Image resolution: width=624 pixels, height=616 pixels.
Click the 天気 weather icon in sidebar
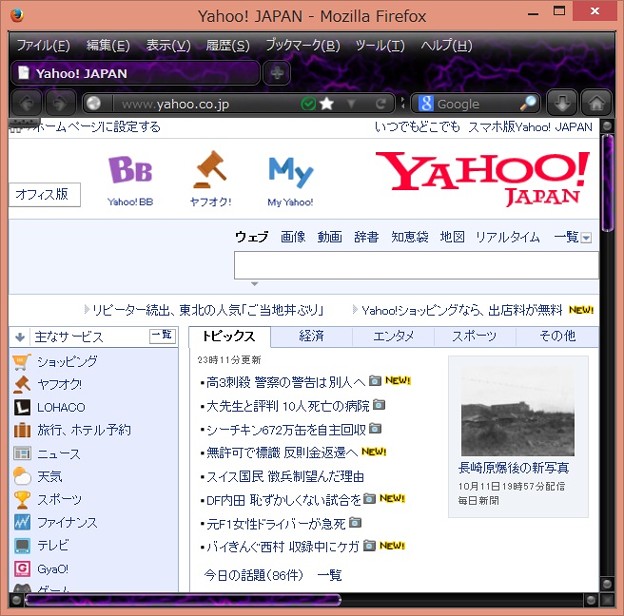pos(22,476)
